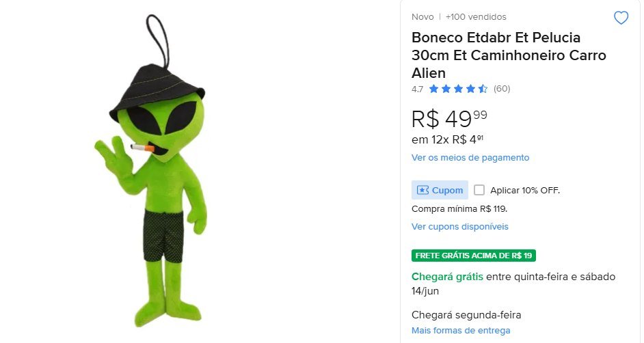The height and width of the screenshot is (343, 644).
Task: Click the em 12x R$ 4,91 installment text
Action: [x=447, y=139]
